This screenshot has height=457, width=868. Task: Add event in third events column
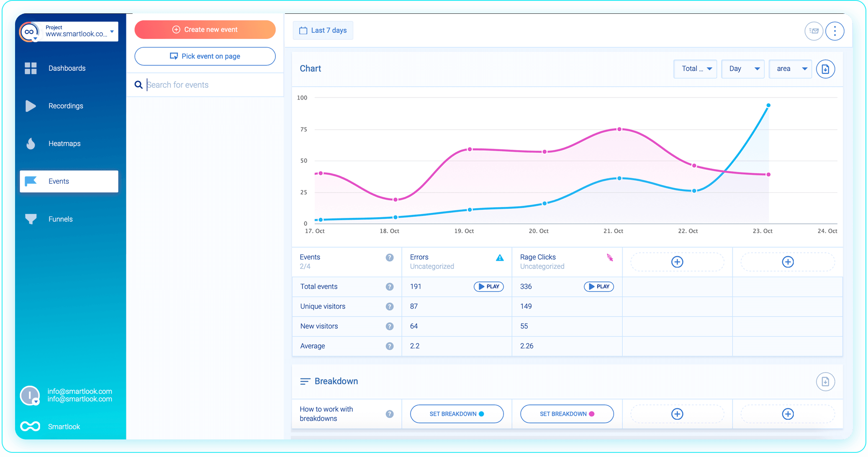pyautogui.click(x=677, y=262)
